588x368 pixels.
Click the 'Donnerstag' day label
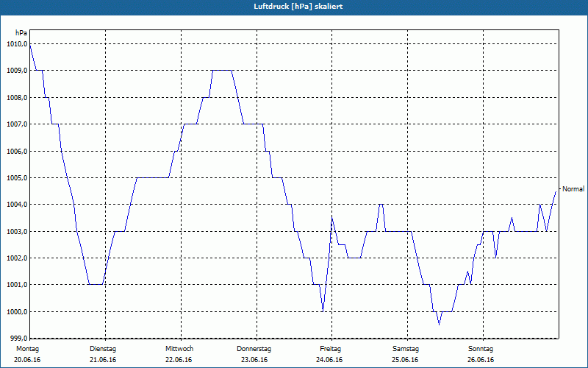click(254, 349)
